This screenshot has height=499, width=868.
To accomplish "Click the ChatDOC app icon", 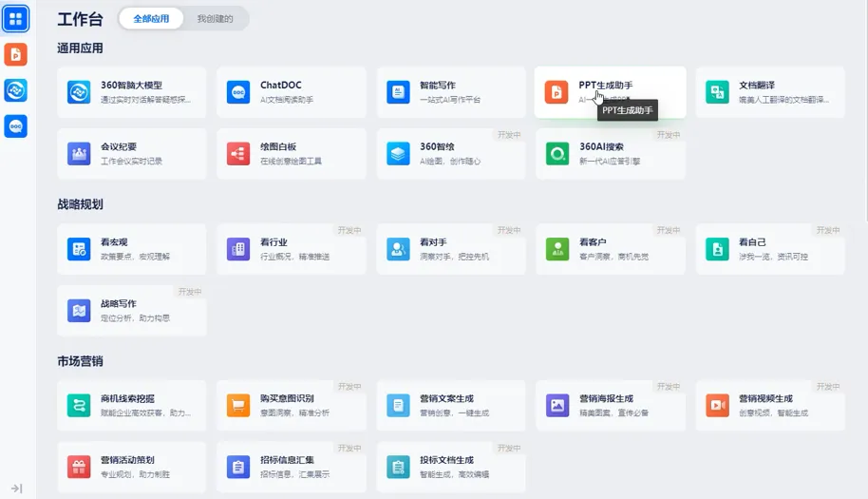I will click(x=238, y=92).
